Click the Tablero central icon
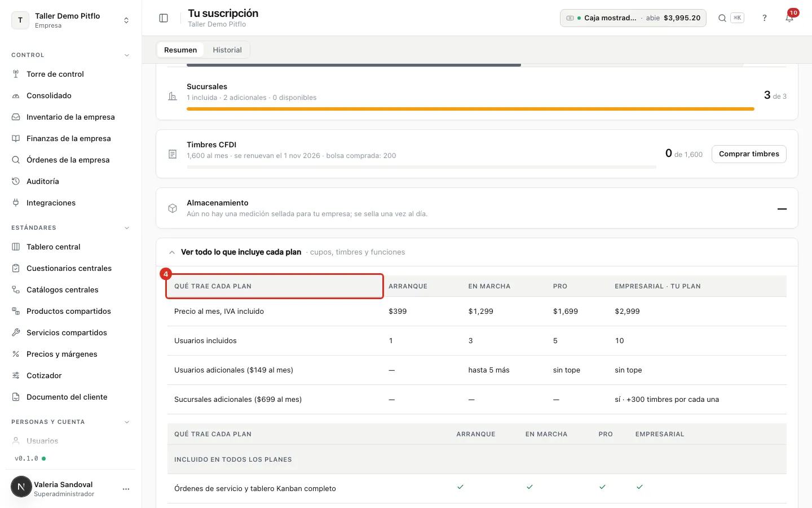812x508 pixels. click(x=16, y=247)
